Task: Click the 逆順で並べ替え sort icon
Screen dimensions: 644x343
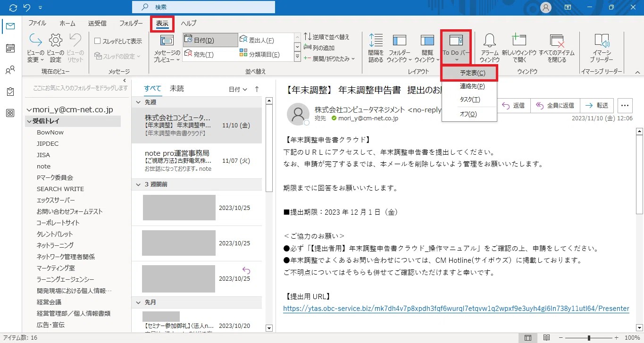Action: tap(308, 37)
